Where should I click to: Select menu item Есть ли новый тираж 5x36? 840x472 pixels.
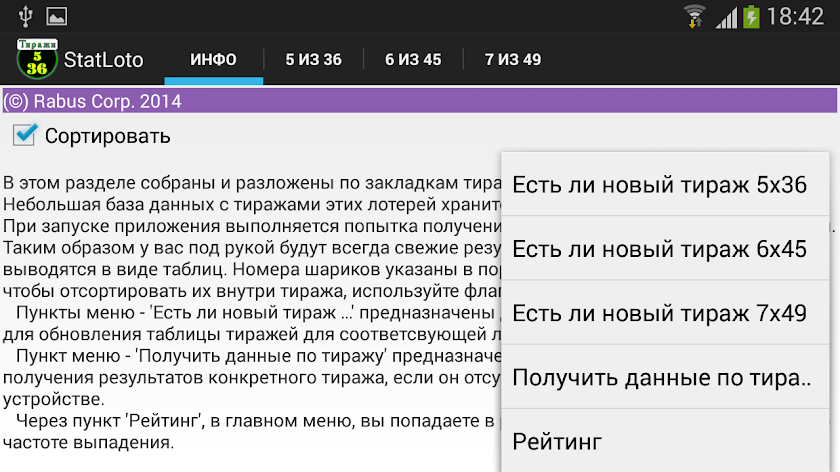(665, 185)
